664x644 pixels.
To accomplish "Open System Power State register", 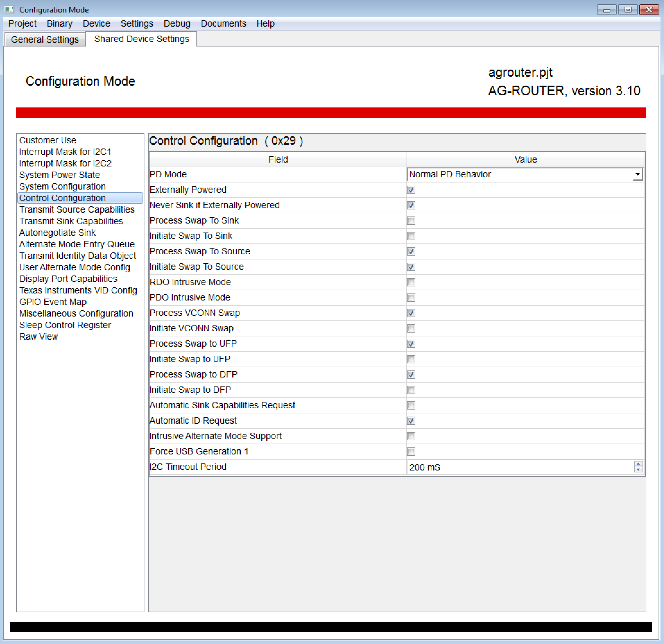I will click(60, 175).
